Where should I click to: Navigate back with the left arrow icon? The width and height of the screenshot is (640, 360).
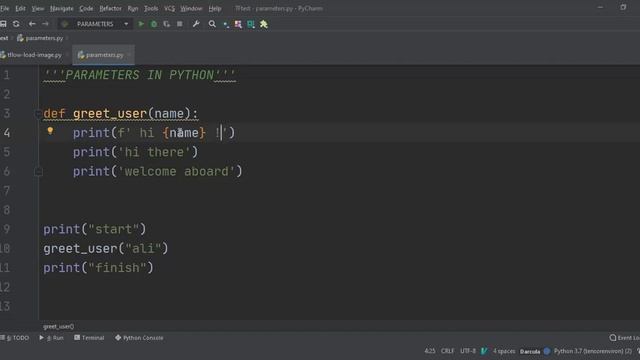[32, 24]
